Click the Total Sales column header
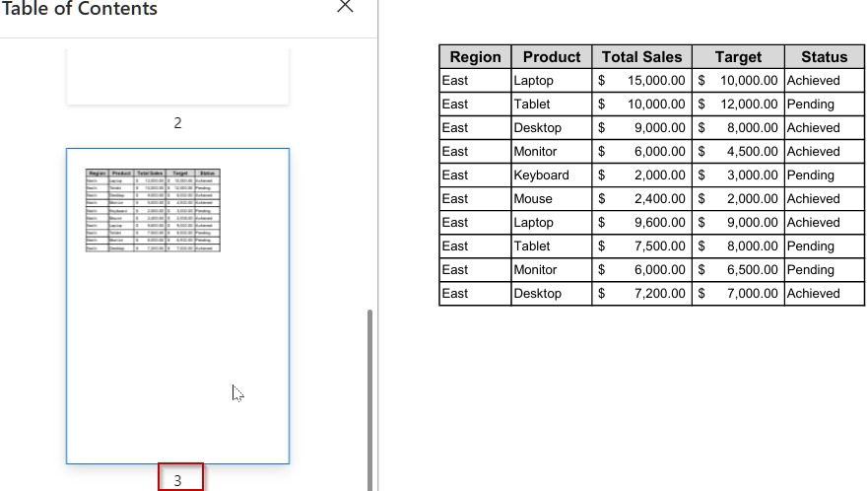Screen dimensions: 868x491 [x=641, y=57]
